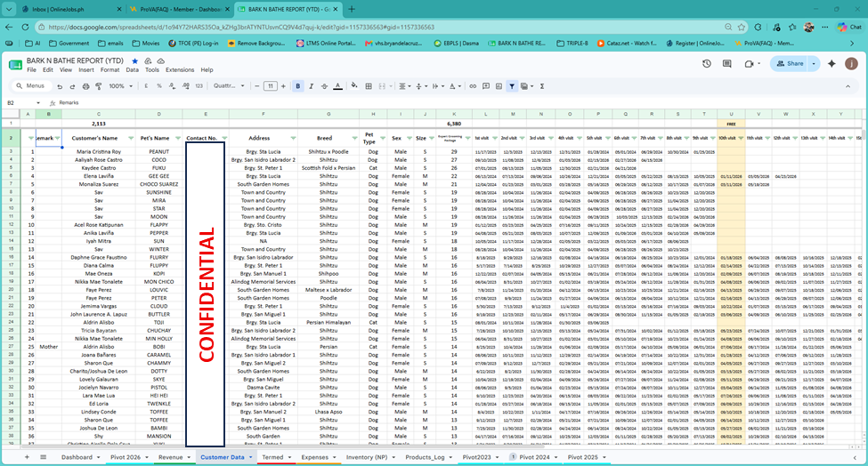Image resolution: width=868 pixels, height=466 pixels.
Task: Open a new browser tab
Action: (352, 10)
